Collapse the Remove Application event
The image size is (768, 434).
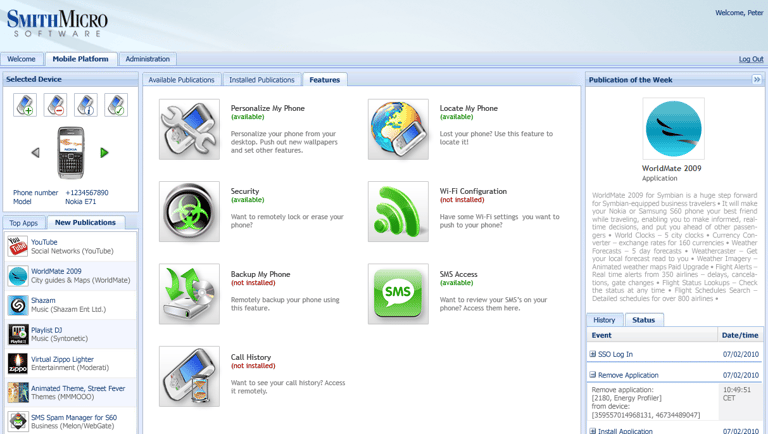point(593,375)
